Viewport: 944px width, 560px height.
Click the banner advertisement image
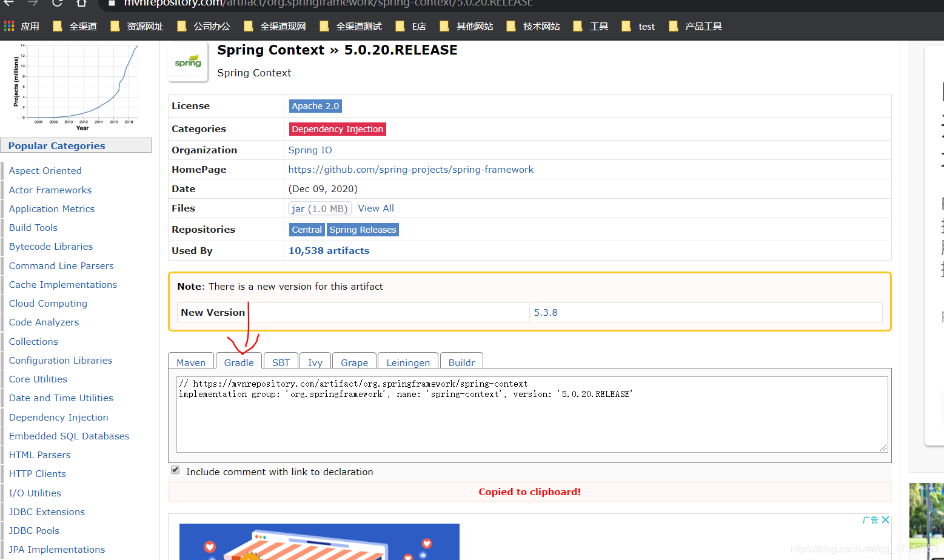click(320, 542)
